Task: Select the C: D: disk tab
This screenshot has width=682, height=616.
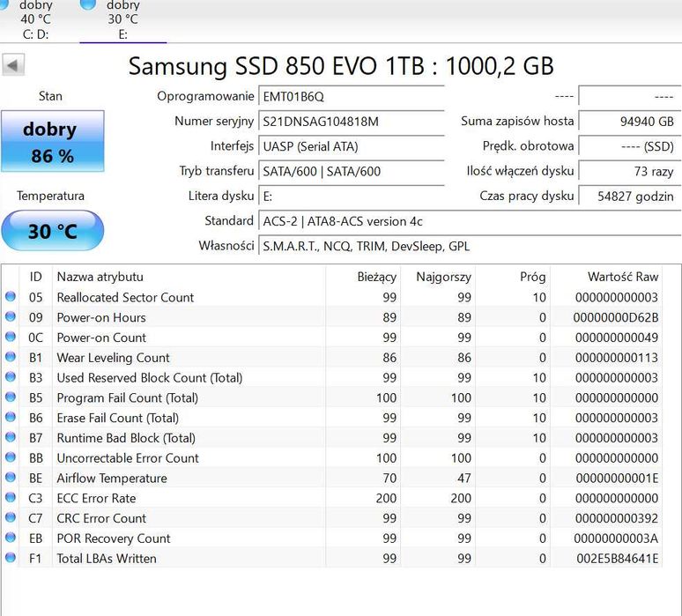Action: tap(35, 20)
